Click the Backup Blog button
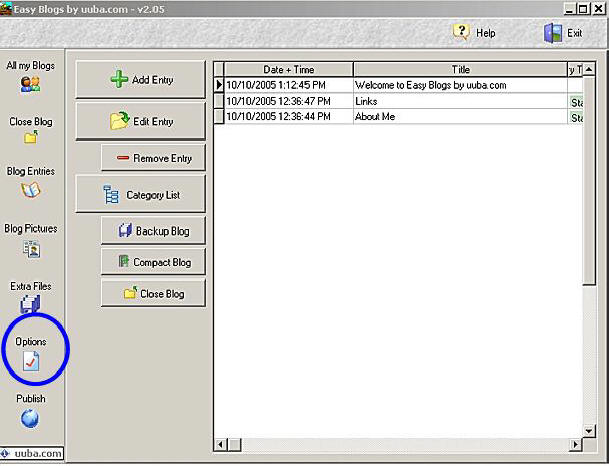This screenshot has width=609, height=466. (x=153, y=231)
